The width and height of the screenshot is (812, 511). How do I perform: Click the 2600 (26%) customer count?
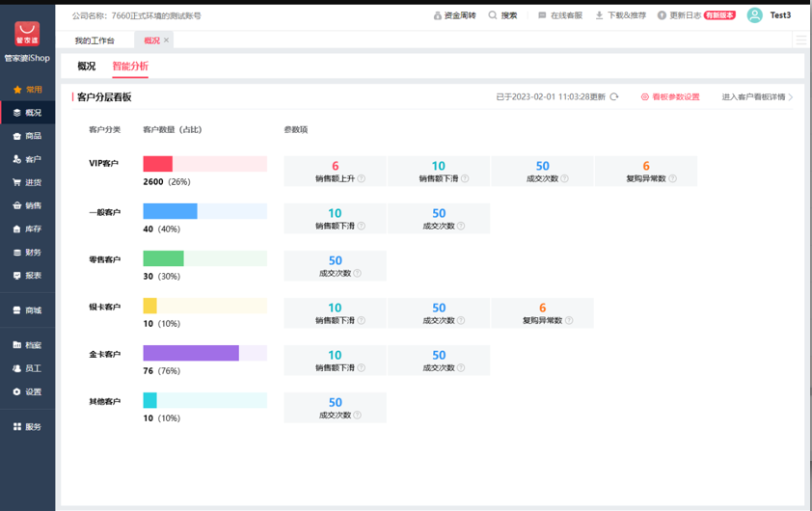coord(167,181)
